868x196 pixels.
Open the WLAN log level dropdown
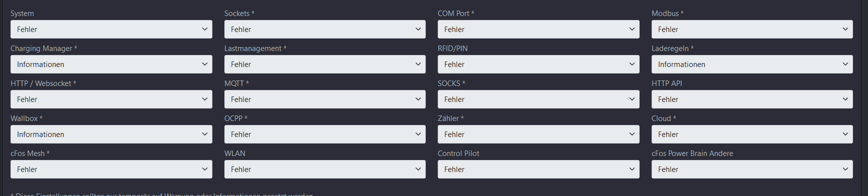click(x=325, y=169)
